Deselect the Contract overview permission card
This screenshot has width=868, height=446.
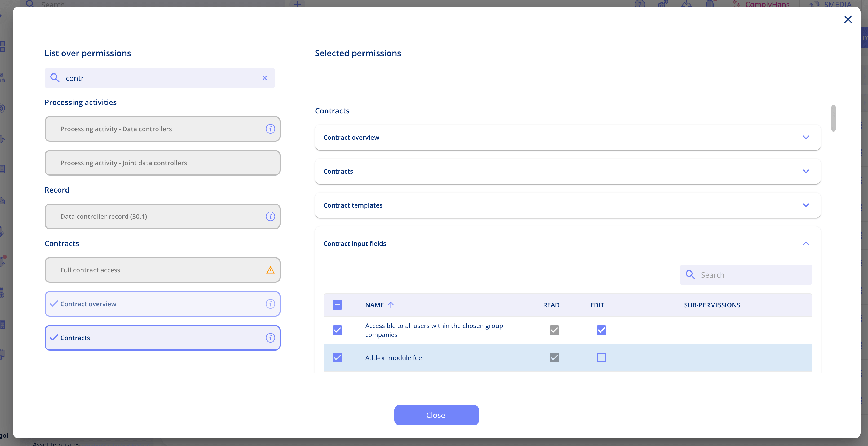coord(162,304)
